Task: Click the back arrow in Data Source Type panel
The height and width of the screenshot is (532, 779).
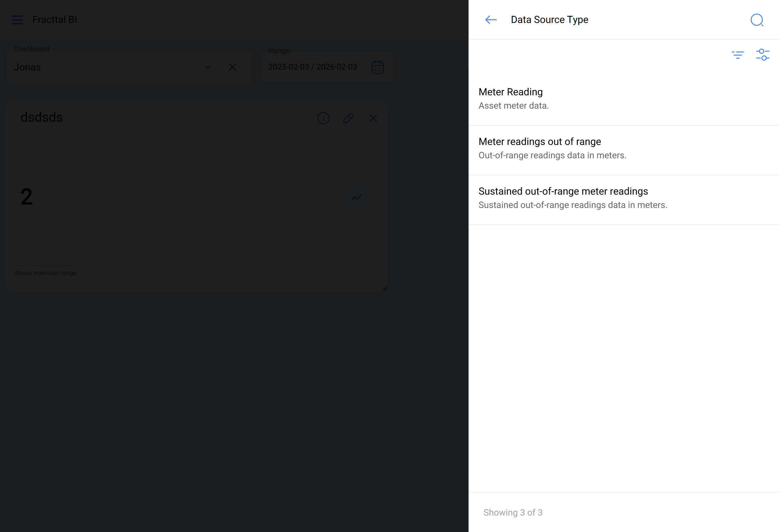Action: [491, 20]
